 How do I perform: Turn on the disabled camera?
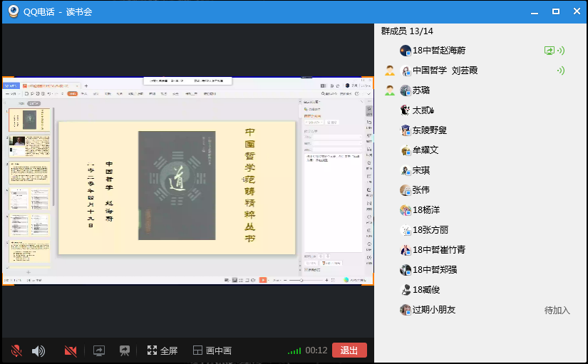coord(71,350)
